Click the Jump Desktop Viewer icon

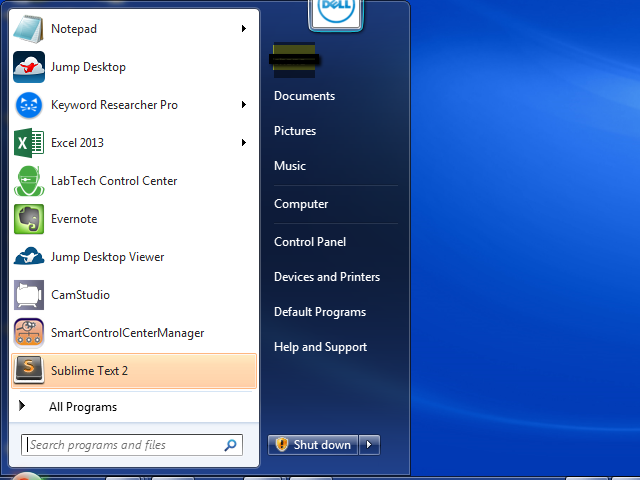coord(29,256)
